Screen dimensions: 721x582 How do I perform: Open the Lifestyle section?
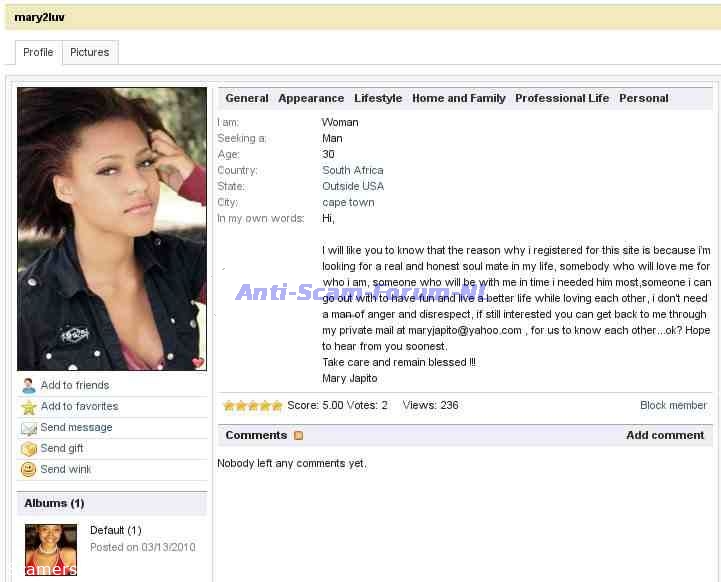coord(378,98)
